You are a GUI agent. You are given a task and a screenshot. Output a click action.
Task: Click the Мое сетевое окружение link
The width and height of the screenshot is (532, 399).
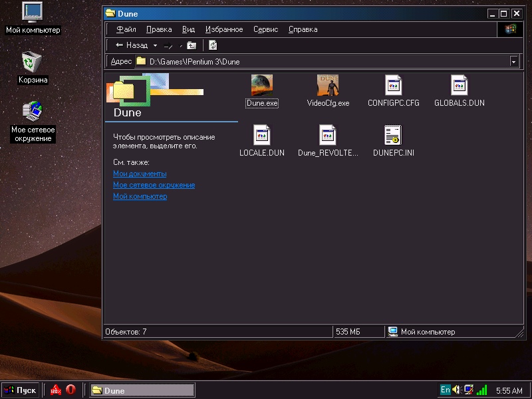[x=154, y=185]
